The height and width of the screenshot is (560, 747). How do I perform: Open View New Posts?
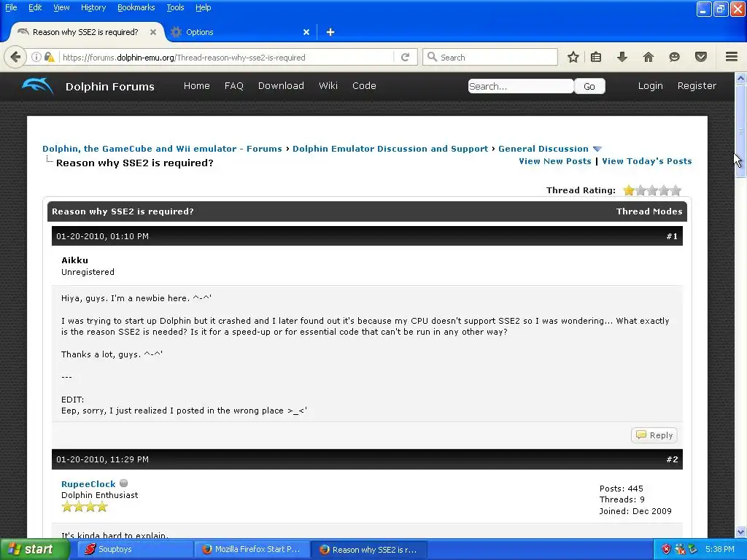tap(555, 161)
